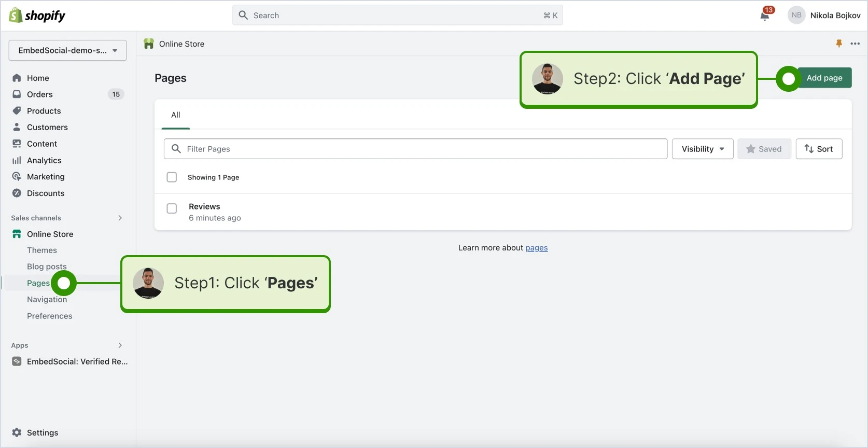Open the notifications bell

[765, 16]
